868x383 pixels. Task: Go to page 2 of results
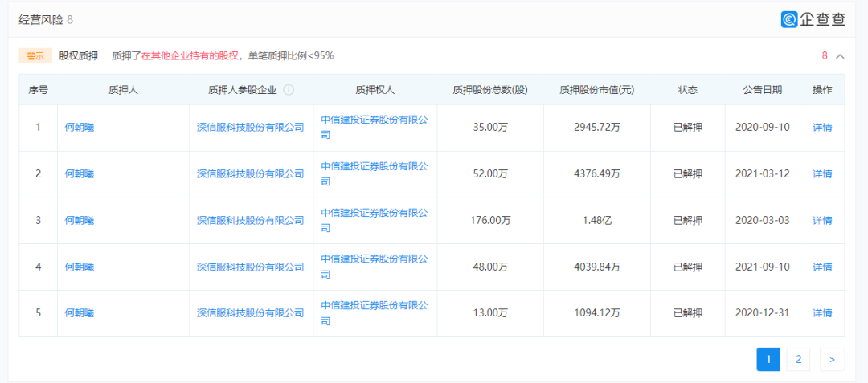click(798, 359)
